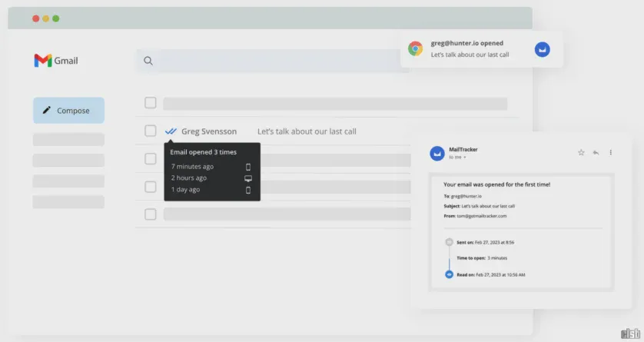Click the blue double-check tracking icon
The image size is (644, 342).
pos(171,131)
